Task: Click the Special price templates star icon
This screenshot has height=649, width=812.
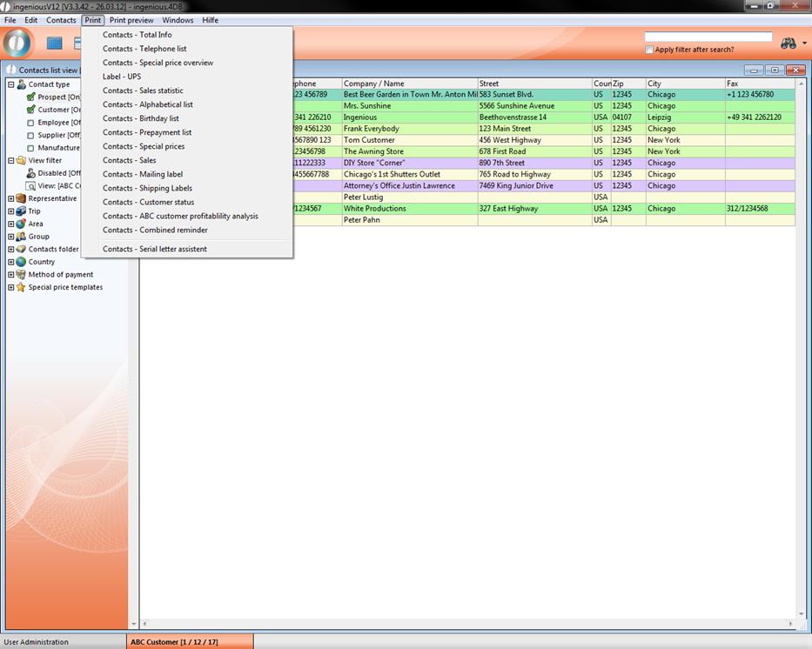Action: tap(21, 287)
